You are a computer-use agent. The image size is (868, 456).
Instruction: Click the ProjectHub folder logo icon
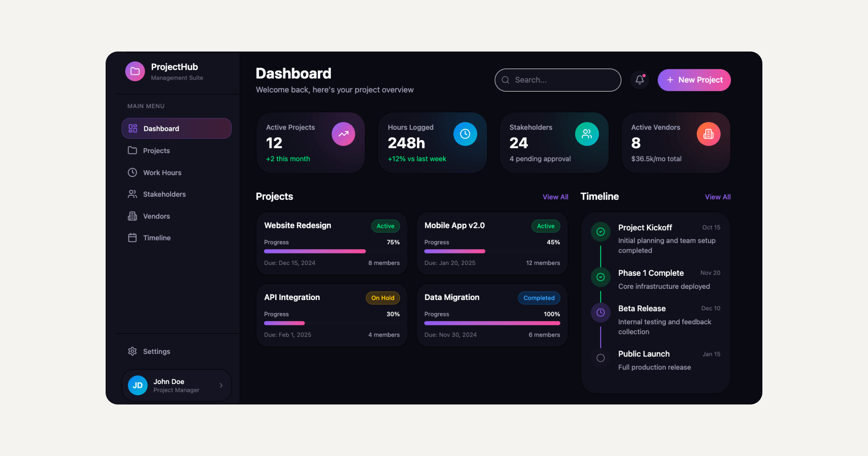pos(135,71)
